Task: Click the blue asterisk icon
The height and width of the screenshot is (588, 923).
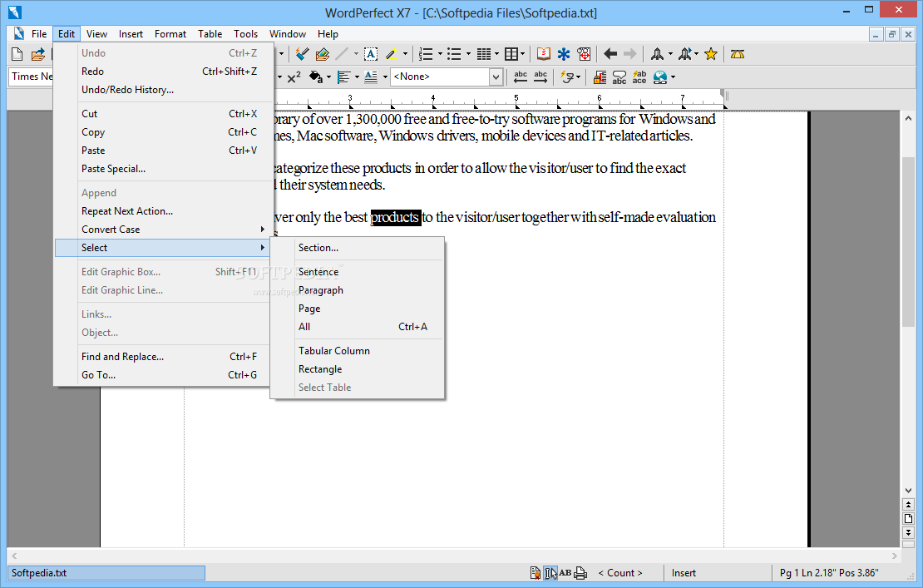Action: (564, 54)
